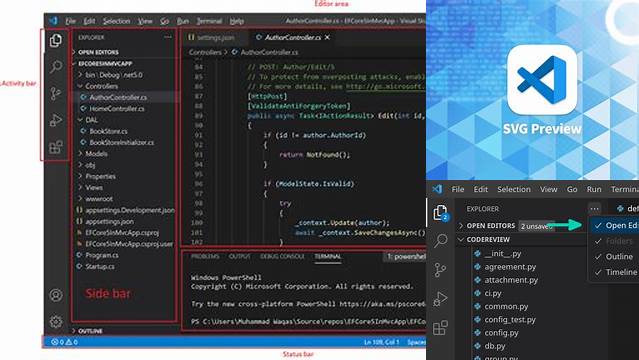Image resolution: width=639 pixels, height=360 pixels.
Task: Click Explorer ellipsis button in CODEREVIEW window
Action: tap(595, 209)
